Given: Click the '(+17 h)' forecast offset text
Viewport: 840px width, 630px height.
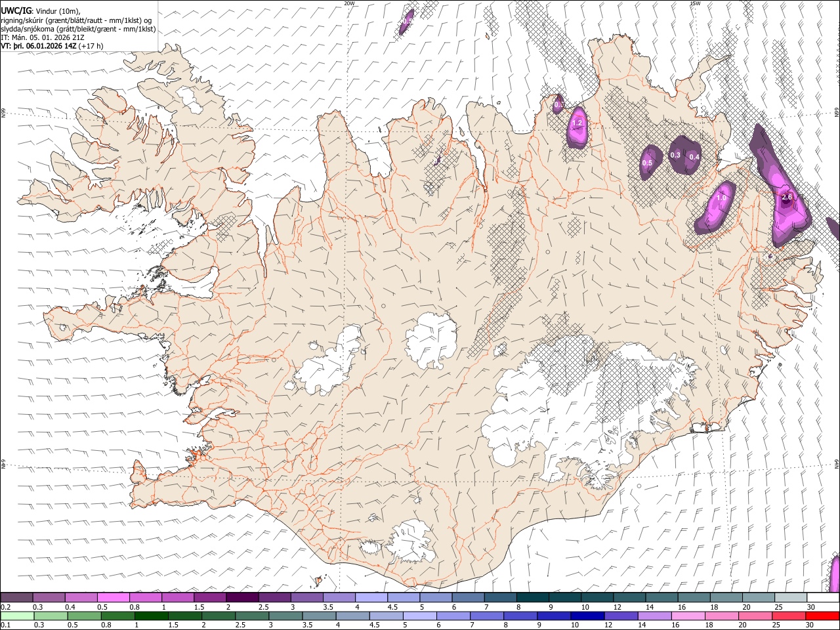Looking at the screenshot, I should 91,47.
